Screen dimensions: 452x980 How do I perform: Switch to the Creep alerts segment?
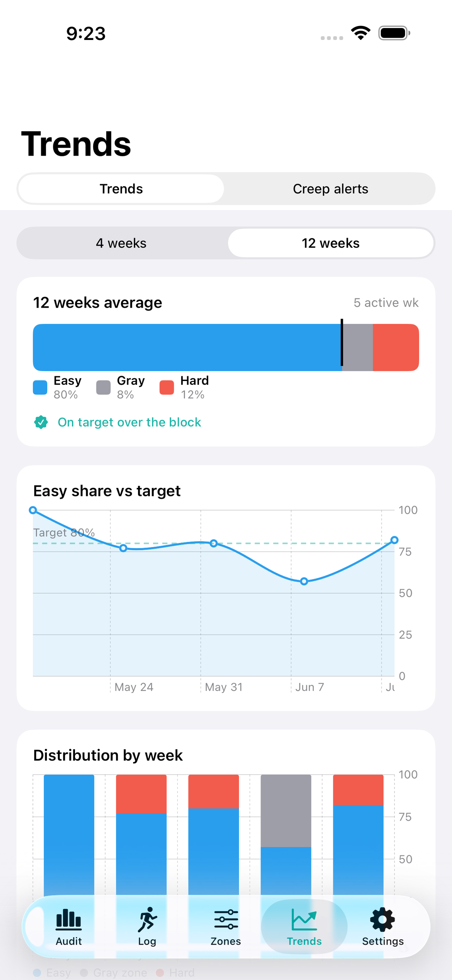click(331, 189)
